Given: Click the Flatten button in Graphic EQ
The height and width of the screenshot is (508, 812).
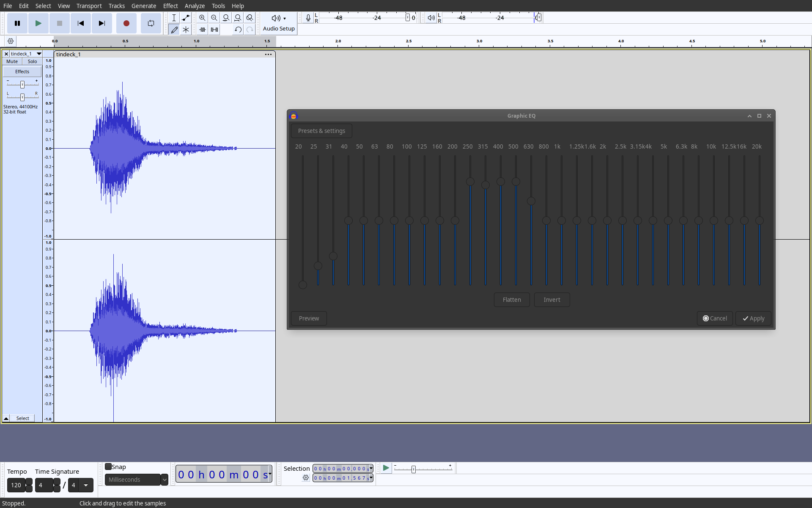Looking at the screenshot, I should 512,300.
